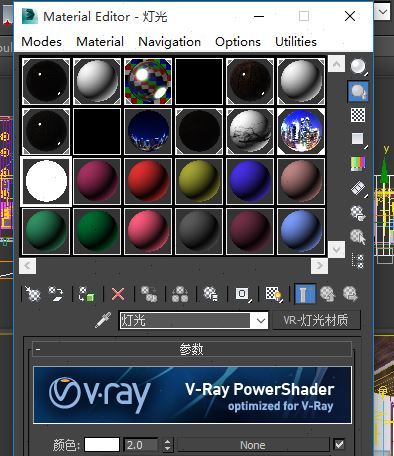Select the checkered reflective sphere slot
Image resolution: width=394 pixels, height=456 pixels.
pos(148,81)
